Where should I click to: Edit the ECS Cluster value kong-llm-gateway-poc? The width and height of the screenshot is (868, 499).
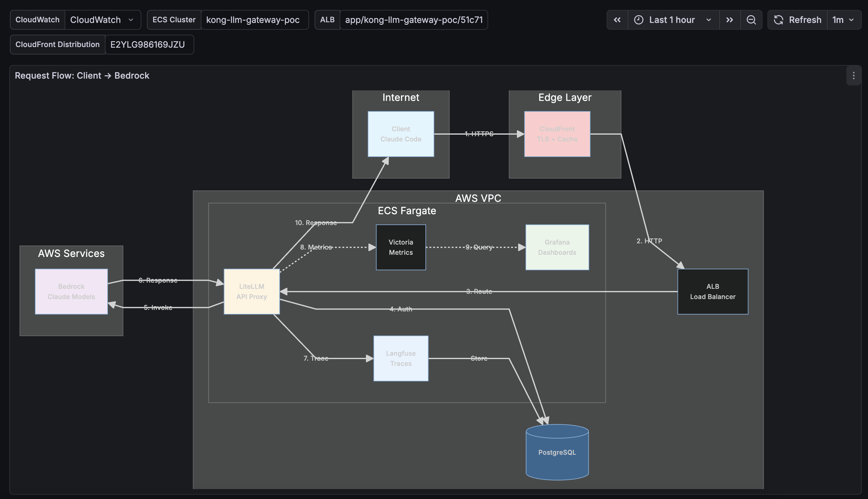(x=254, y=20)
